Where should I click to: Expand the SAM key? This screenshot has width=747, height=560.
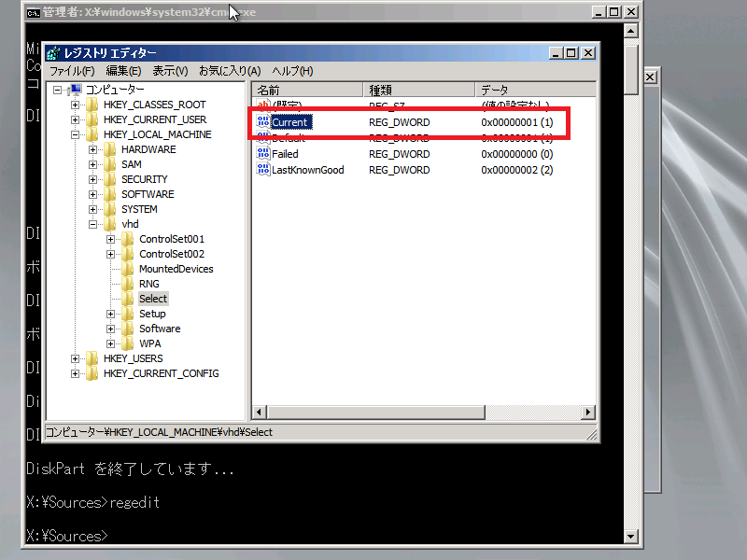(x=92, y=164)
